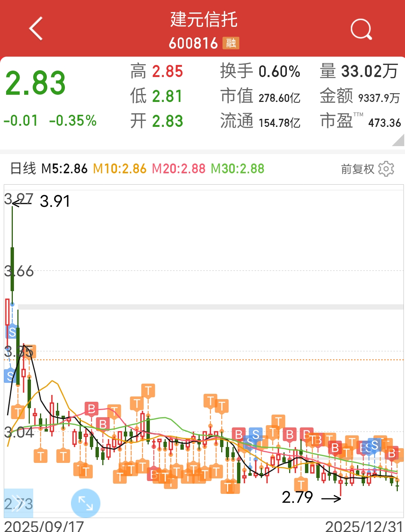Screen dimensions: 405x532
Task: Tap the fullscreen expand chart button
Action: click(86, 503)
